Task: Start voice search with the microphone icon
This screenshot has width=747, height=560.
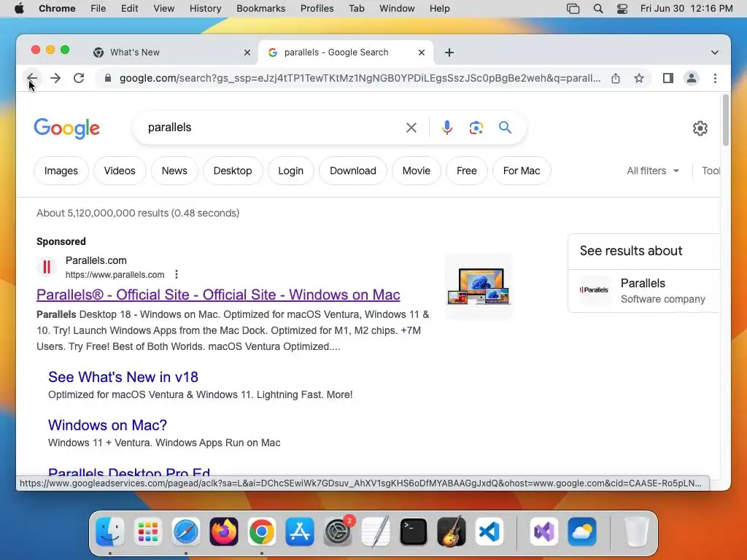Action: point(447,128)
